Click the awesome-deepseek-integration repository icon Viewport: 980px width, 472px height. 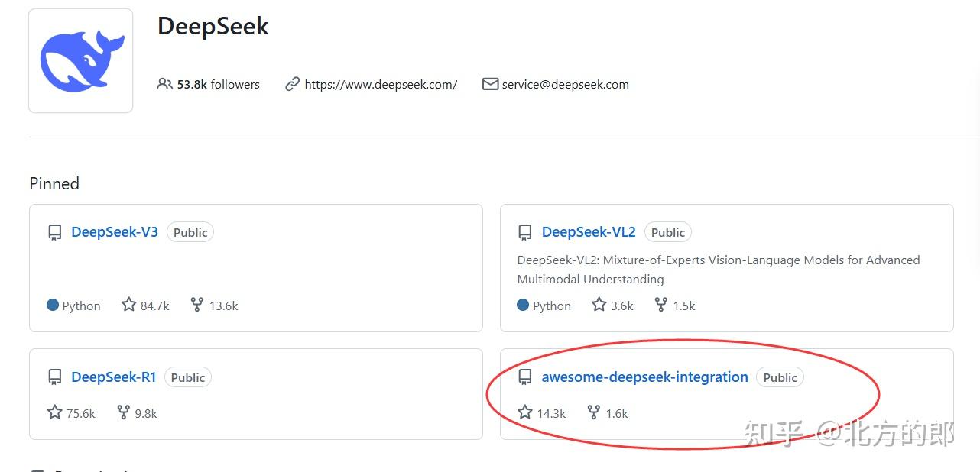click(x=525, y=377)
